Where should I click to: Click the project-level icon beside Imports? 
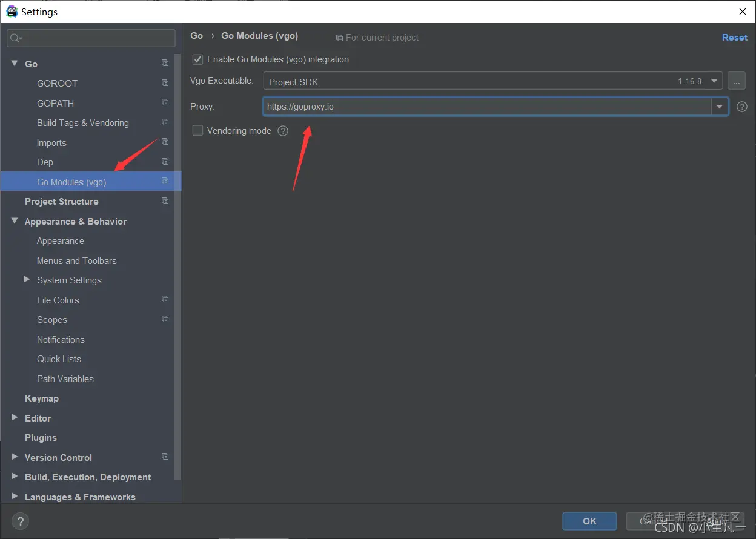coord(165,142)
